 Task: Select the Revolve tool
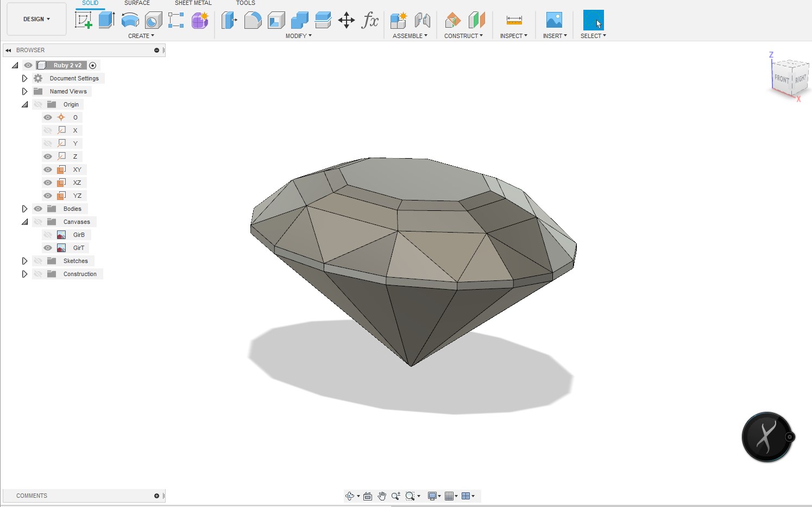[130, 20]
